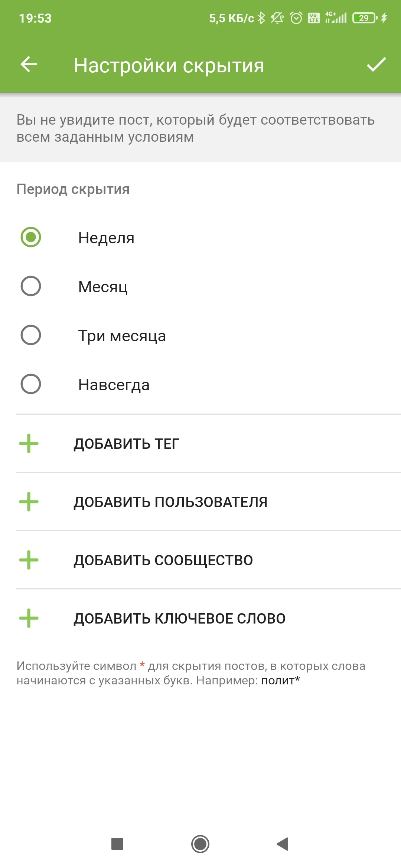Set hiding period to Навсегда
This screenshot has width=401, height=868.
point(31,384)
